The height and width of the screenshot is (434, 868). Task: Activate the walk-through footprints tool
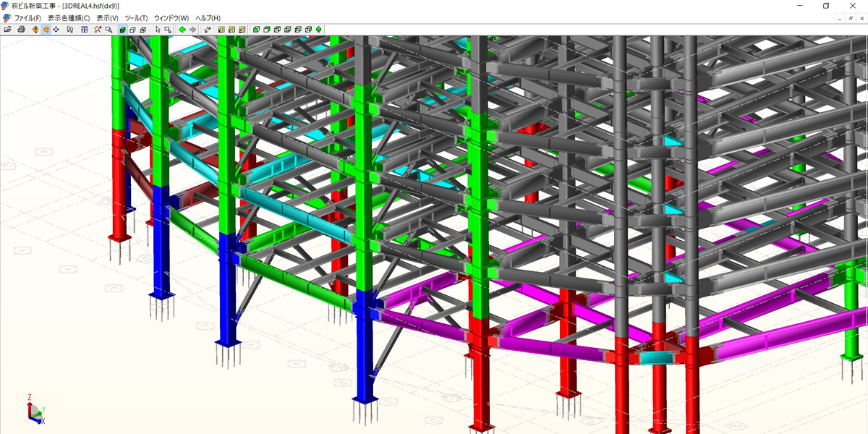[69, 30]
